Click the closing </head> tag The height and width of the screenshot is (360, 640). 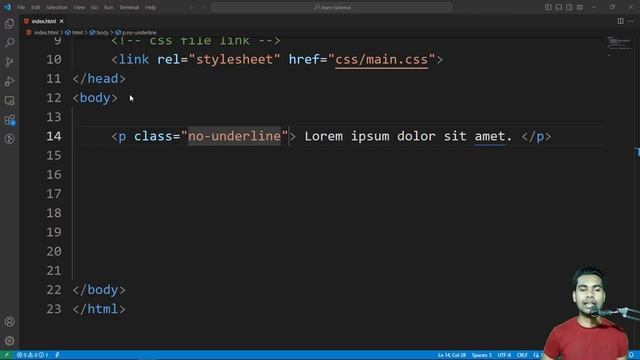coord(99,79)
